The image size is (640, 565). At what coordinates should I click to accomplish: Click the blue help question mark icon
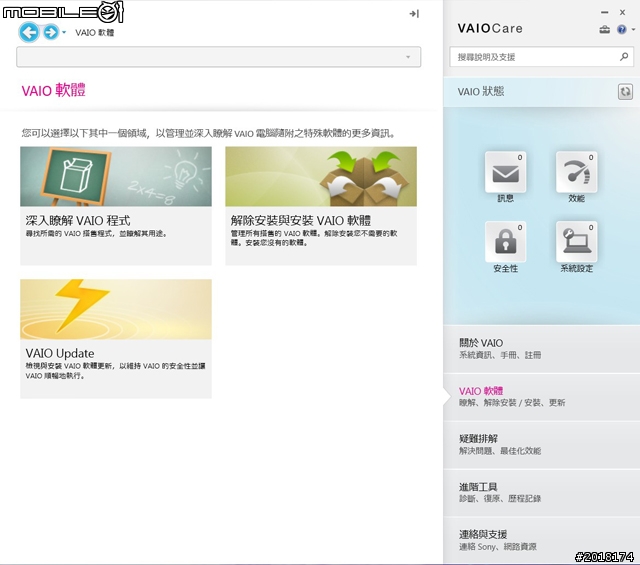(622, 29)
